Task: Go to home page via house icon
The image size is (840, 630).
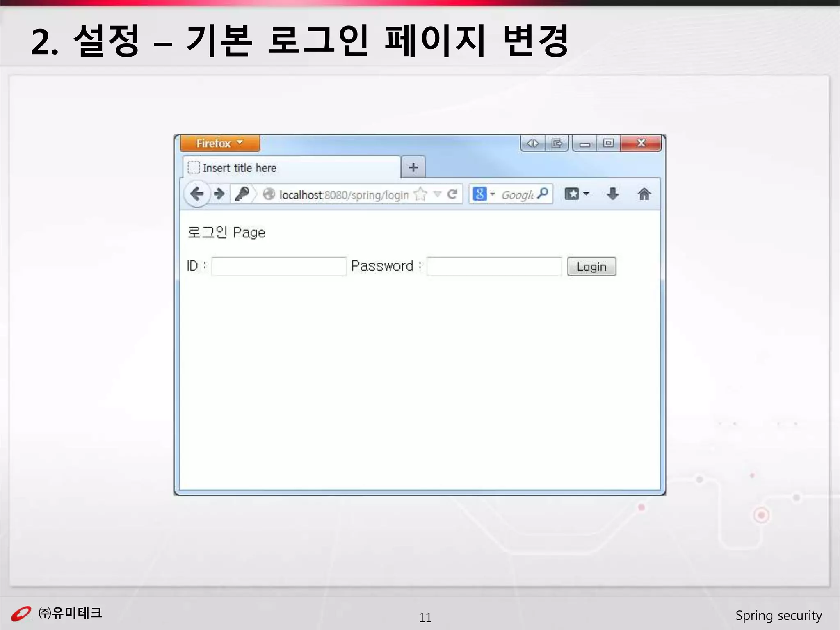Action: tap(644, 194)
